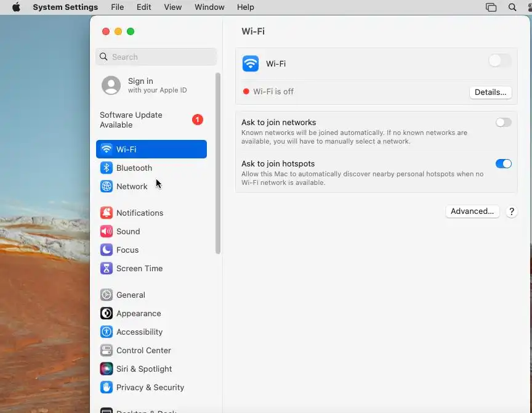The height and width of the screenshot is (413, 532).
Task: Click the Spotlight search icon in menu bar
Action: (x=512, y=7)
